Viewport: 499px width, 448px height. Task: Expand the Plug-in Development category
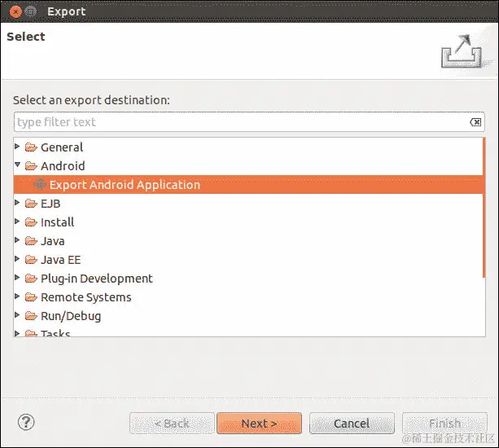[18, 278]
